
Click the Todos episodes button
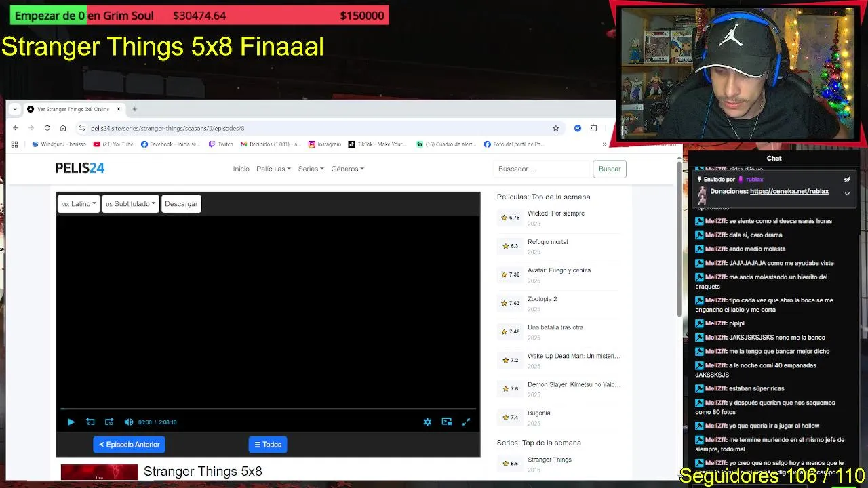point(268,445)
